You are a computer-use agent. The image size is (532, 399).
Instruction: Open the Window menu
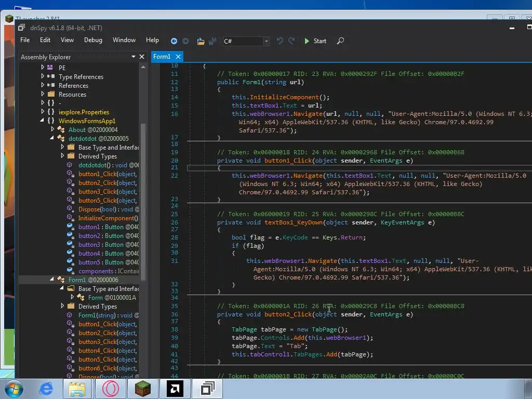tap(124, 40)
